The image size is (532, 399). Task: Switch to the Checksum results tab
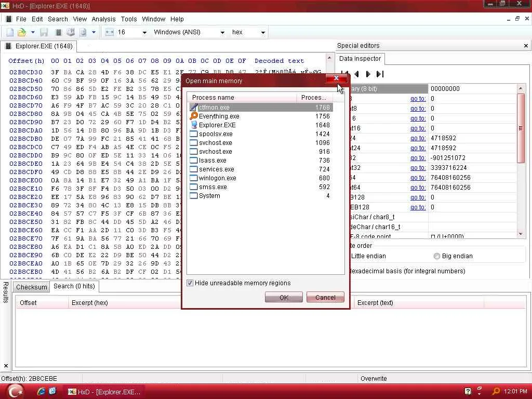coord(32,287)
